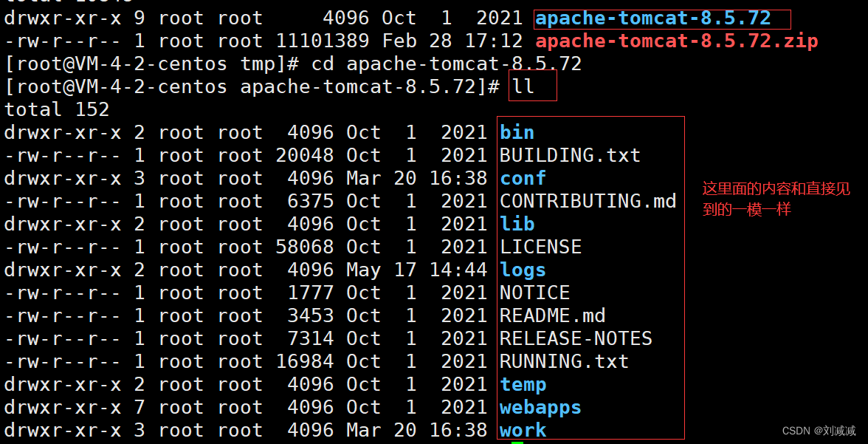
Task: Click the '[root@VM-4-2-centos tmp]#' prompt
Action: click(x=152, y=64)
